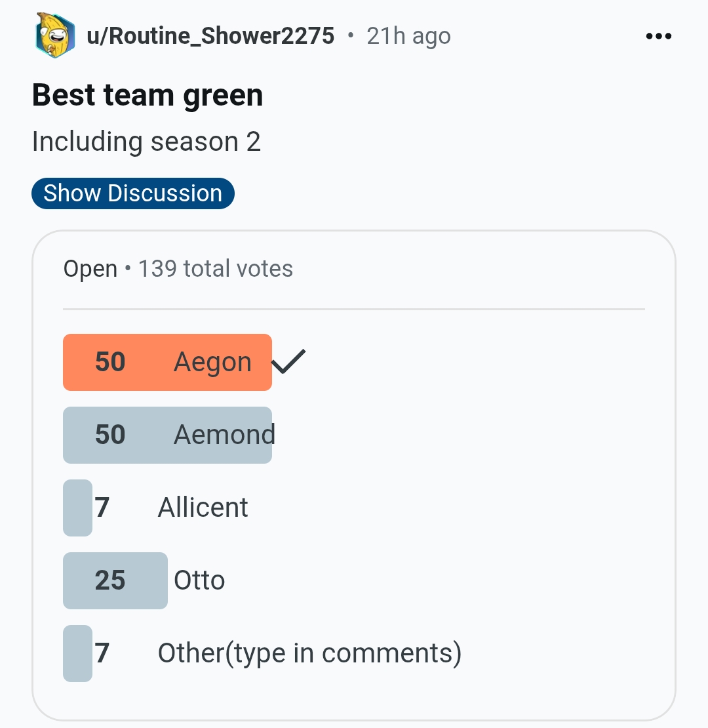Open the post titled Best team green
Image resolution: width=708 pixels, height=728 pixels.
point(147,96)
